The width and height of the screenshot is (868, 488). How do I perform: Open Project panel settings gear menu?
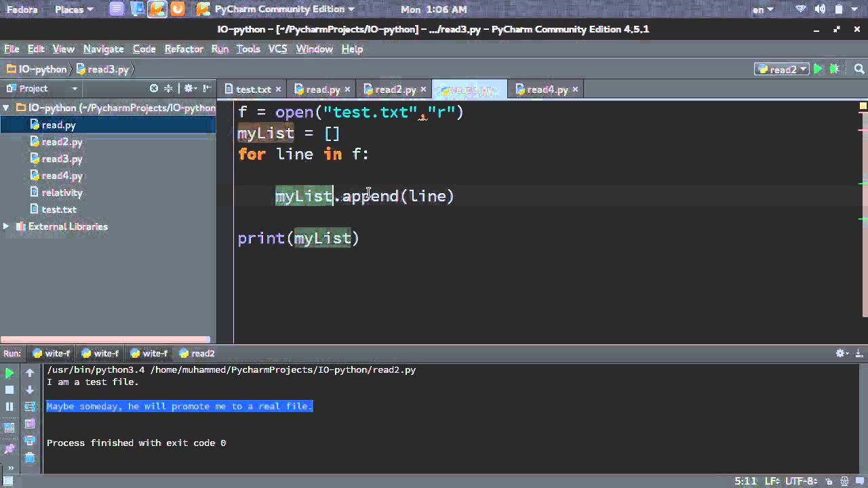tap(189, 89)
